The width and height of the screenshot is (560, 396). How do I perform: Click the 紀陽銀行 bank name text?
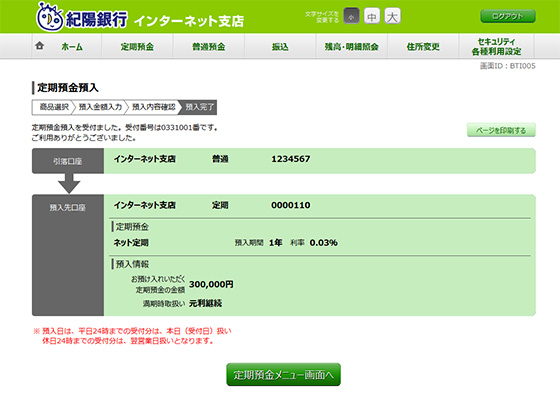(x=96, y=19)
